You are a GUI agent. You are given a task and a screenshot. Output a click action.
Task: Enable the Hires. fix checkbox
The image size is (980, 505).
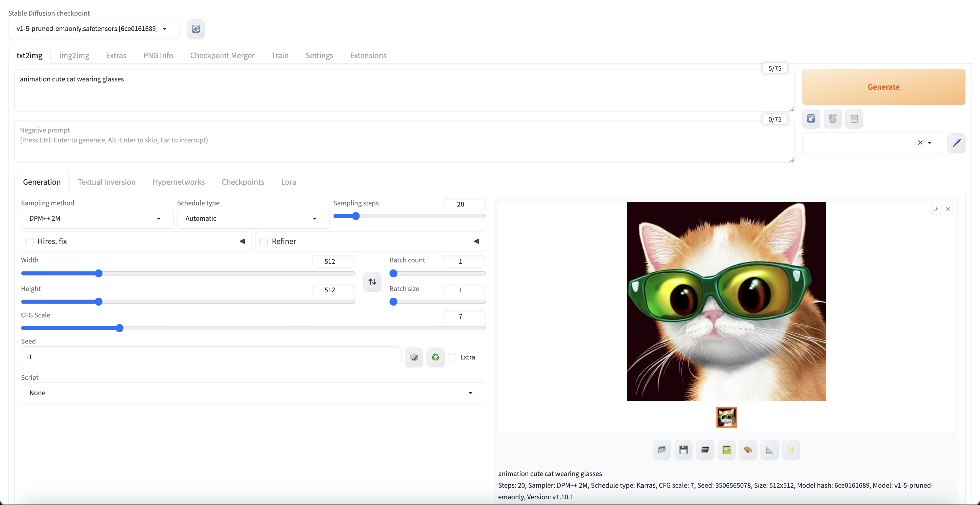(x=29, y=242)
